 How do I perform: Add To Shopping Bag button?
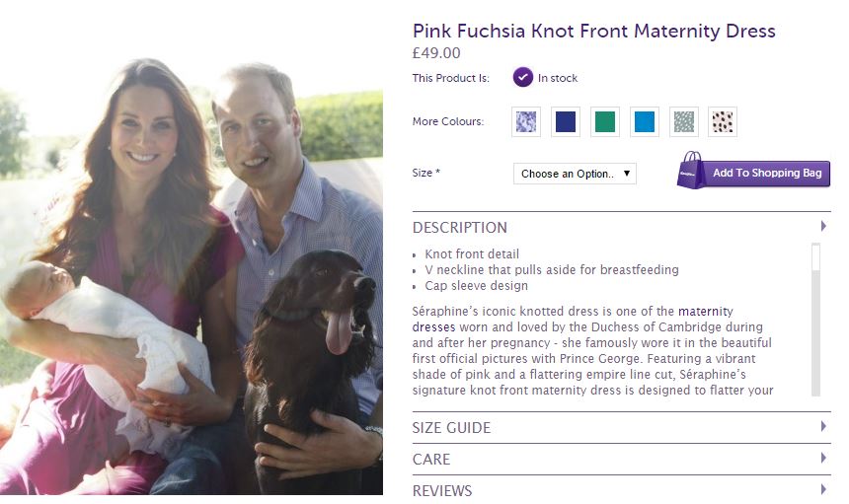(x=766, y=174)
